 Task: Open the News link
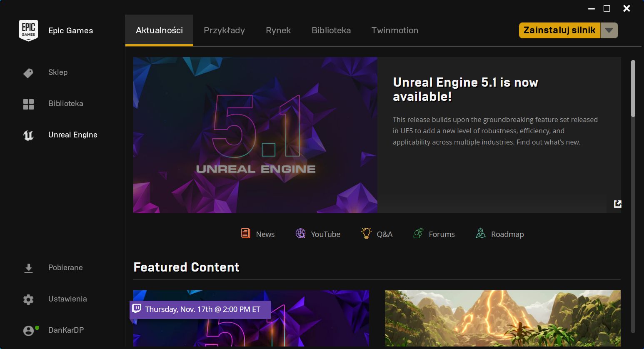tap(265, 234)
